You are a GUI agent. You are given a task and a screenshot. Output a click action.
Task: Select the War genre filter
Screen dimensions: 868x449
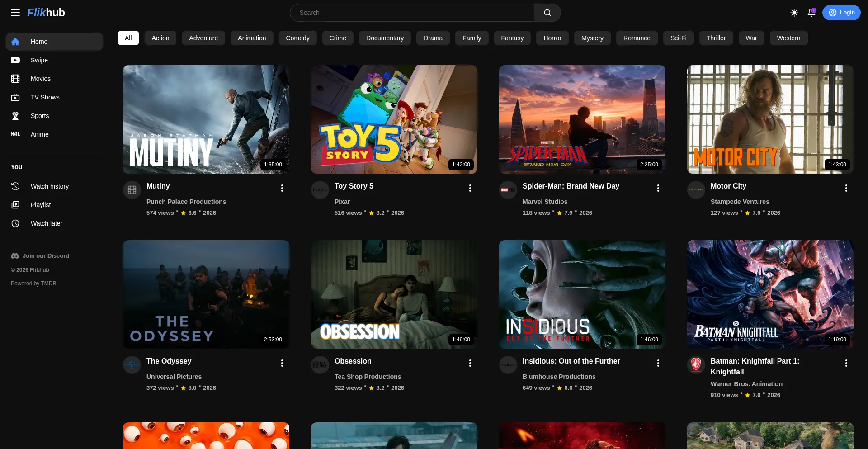coord(751,38)
